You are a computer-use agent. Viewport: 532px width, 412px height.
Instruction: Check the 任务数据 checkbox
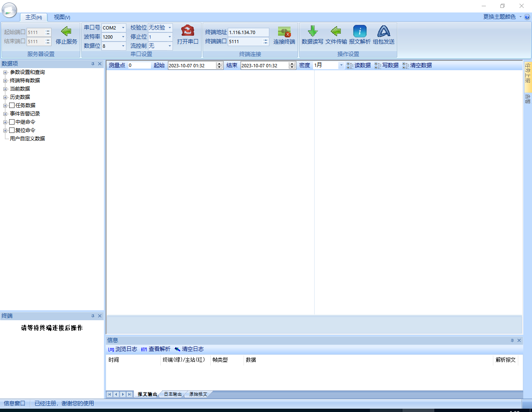[x=12, y=105]
